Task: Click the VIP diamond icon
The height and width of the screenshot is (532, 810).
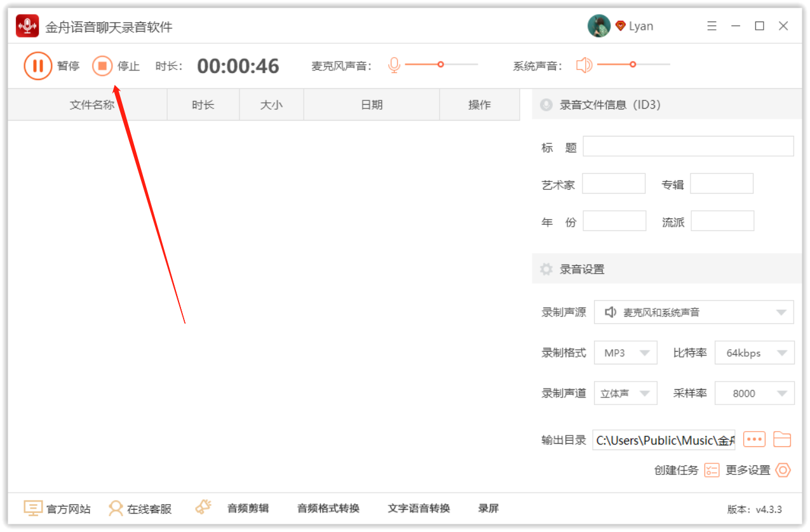Action: click(621, 26)
